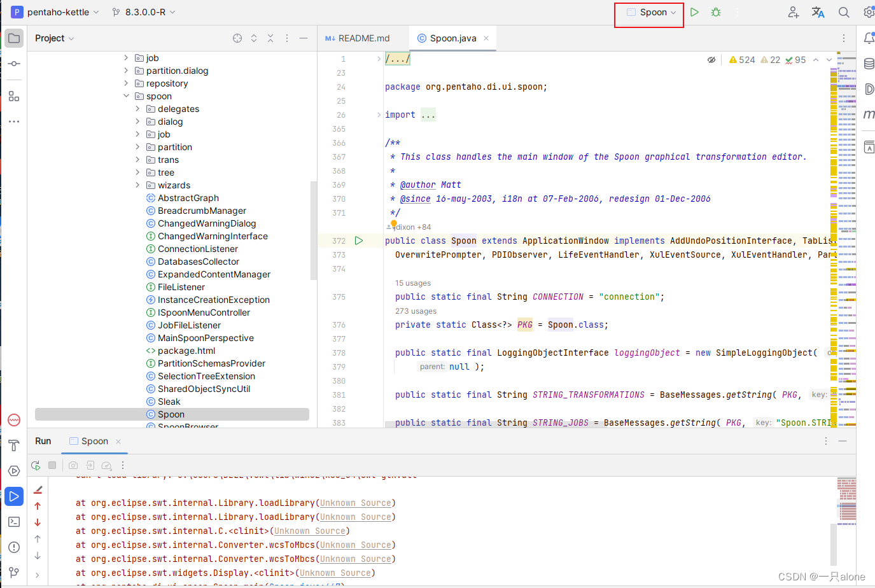Viewport: 875px width, 588px height.
Task: Open Search Everywhere magnifier
Action: click(x=844, y=12)
